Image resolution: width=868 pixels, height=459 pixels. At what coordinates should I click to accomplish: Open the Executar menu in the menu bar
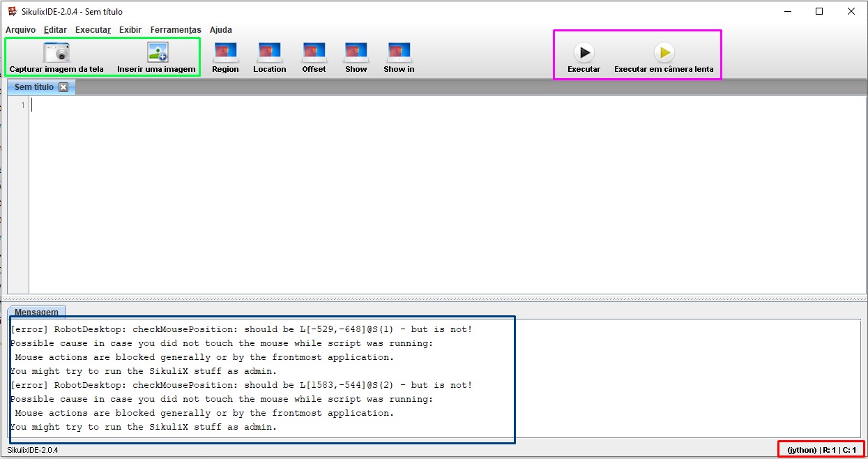93,30
